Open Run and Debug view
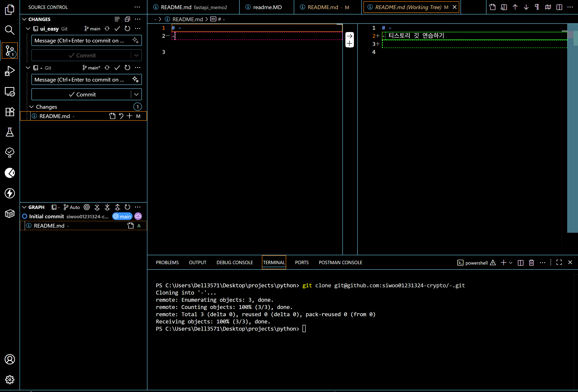 coord(9,71)
